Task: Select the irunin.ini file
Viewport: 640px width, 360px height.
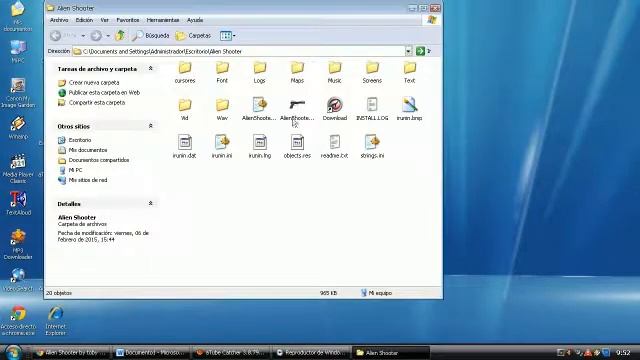Action: tap(222, 147)
